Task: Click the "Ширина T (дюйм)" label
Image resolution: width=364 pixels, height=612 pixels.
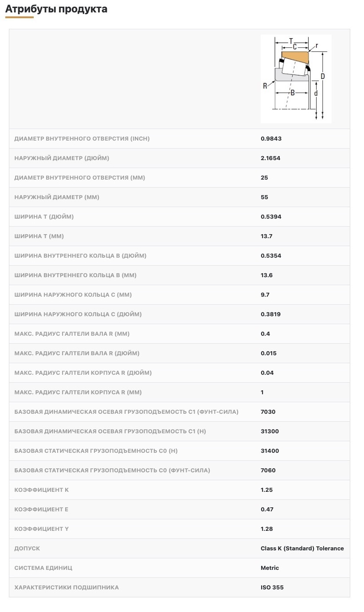Action: pos(44,217)
